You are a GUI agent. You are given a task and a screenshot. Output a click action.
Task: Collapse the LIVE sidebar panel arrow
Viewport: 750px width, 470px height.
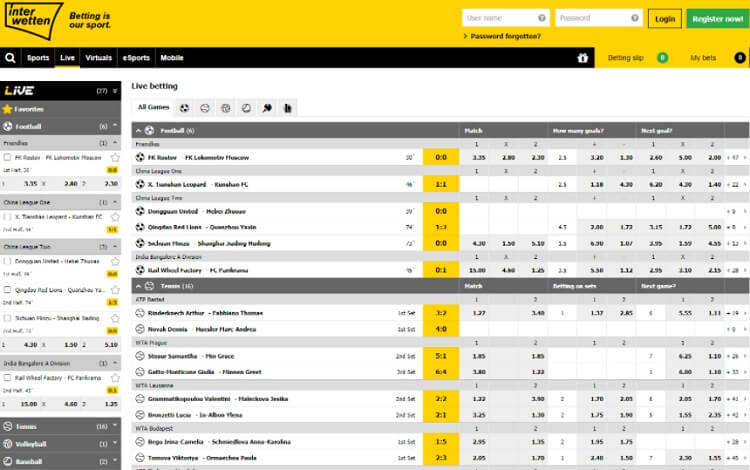click(x=115, y=91)
